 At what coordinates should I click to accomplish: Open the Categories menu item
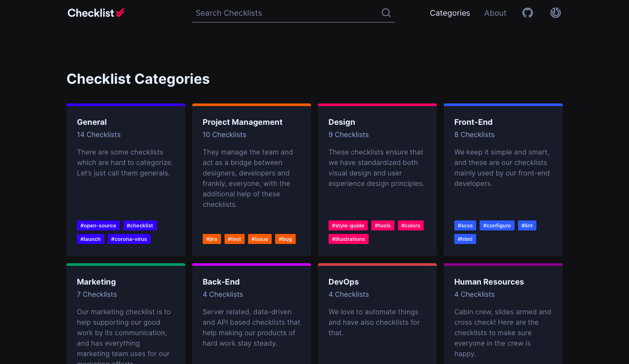(449, 13)
